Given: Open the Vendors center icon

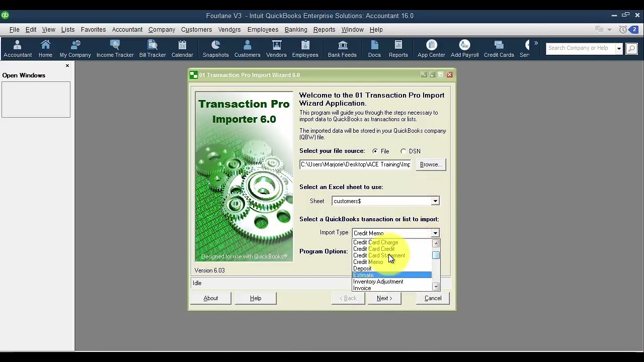Looking at the screenshot, I should (x=276, y=49).
